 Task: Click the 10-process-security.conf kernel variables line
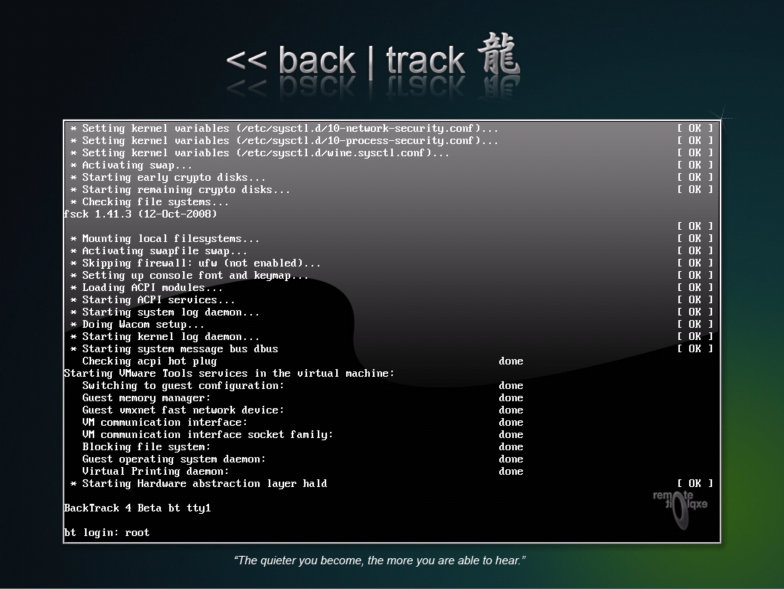(284, 141)
